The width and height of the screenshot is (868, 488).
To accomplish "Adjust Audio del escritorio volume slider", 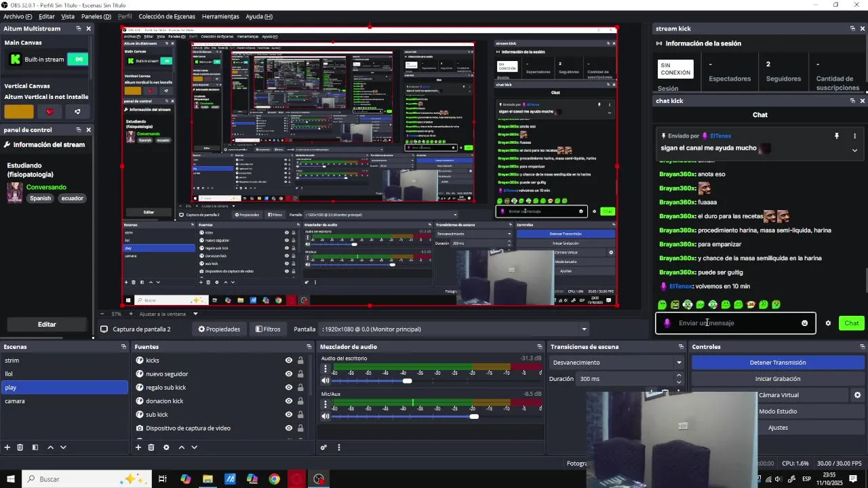I will click(x=407, y=381).
